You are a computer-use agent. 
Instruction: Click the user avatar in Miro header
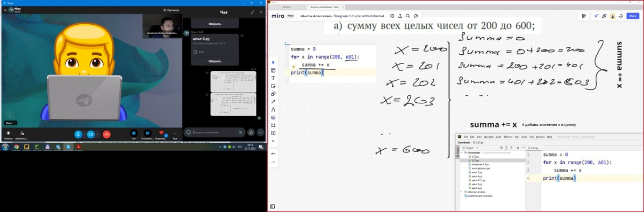612,16
